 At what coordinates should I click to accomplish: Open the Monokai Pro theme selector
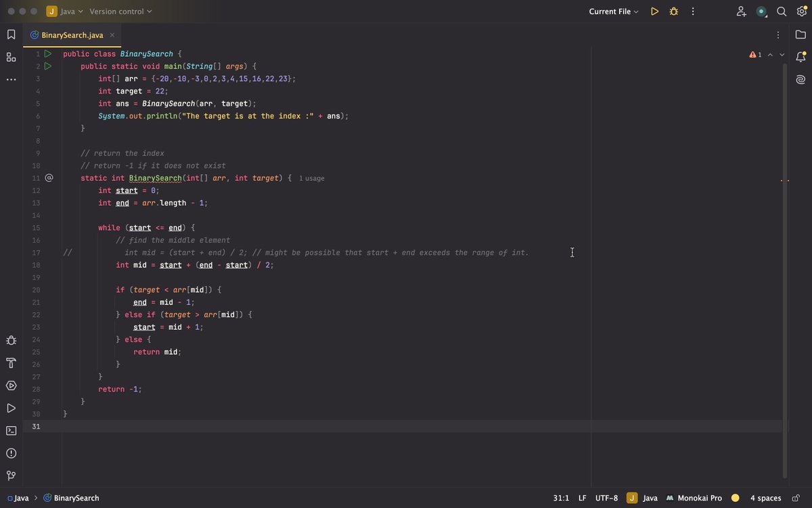click(694, 498)
